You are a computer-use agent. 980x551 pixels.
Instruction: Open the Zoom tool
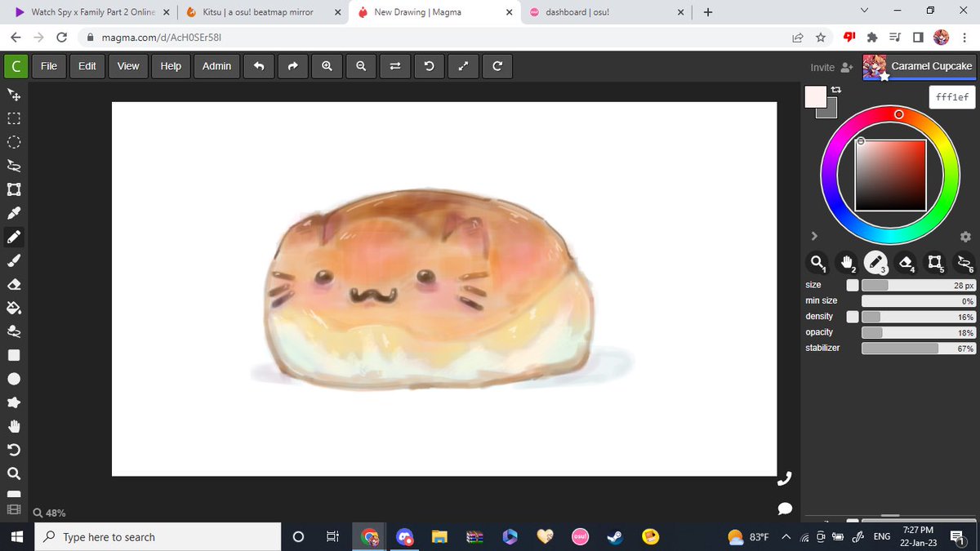[14, 473]
